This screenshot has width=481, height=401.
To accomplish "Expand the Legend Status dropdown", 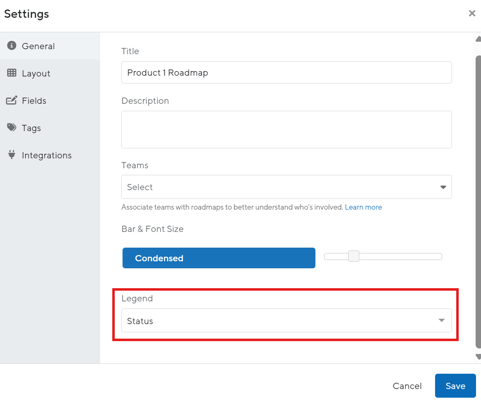I will pyautogui.click(x=286, y=321).
